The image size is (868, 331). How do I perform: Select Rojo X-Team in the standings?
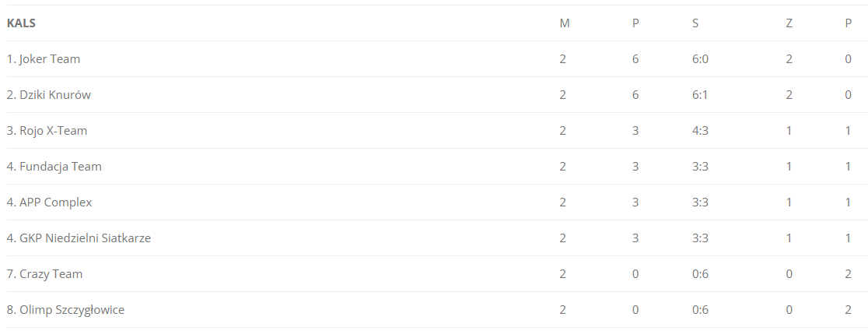53,131
